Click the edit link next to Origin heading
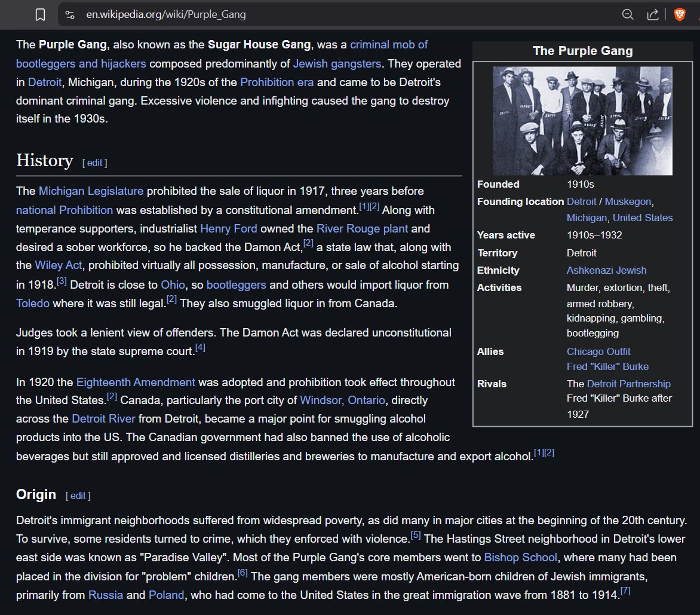 [x=78, y=495]
